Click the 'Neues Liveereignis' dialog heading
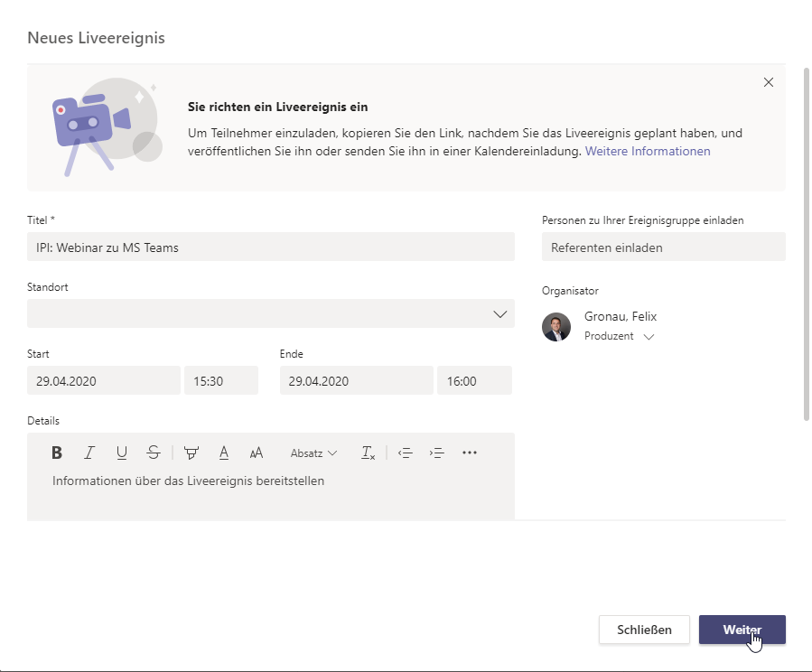This screenshot has width=812, height=672. [96, 38]
